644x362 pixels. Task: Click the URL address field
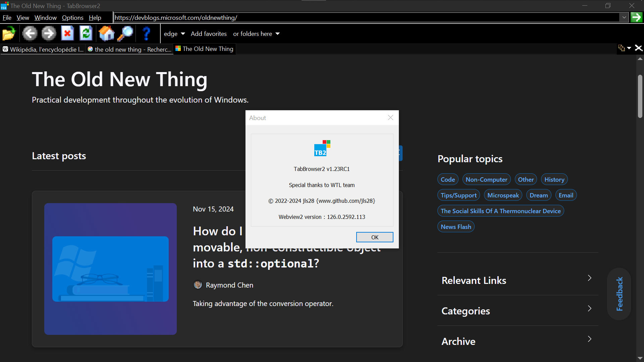[x=367, y=17]
